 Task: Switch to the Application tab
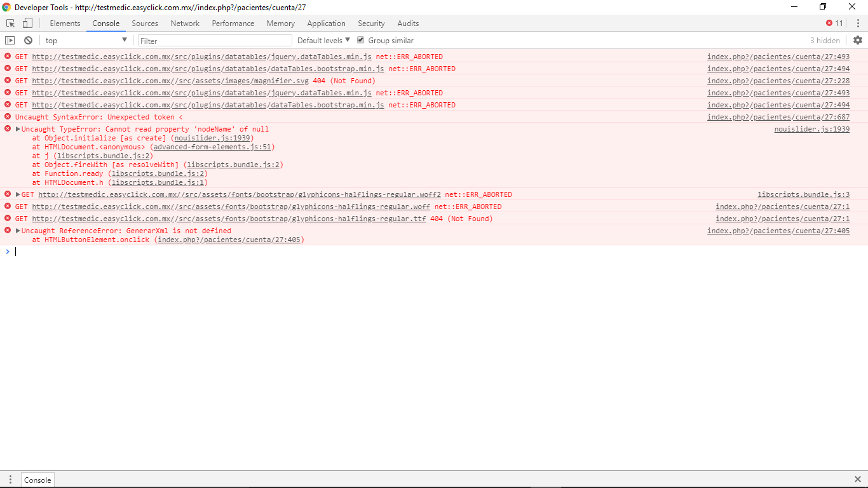(x=326, y=24)
